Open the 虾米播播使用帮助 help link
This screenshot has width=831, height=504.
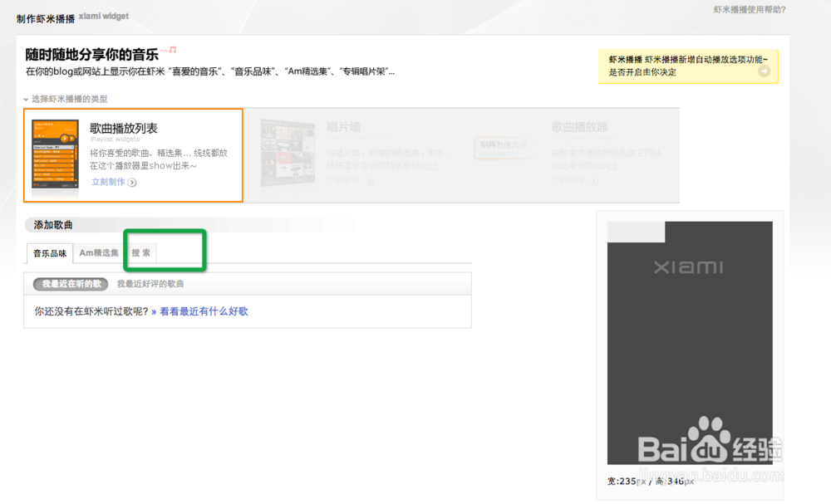pos(750,9)
